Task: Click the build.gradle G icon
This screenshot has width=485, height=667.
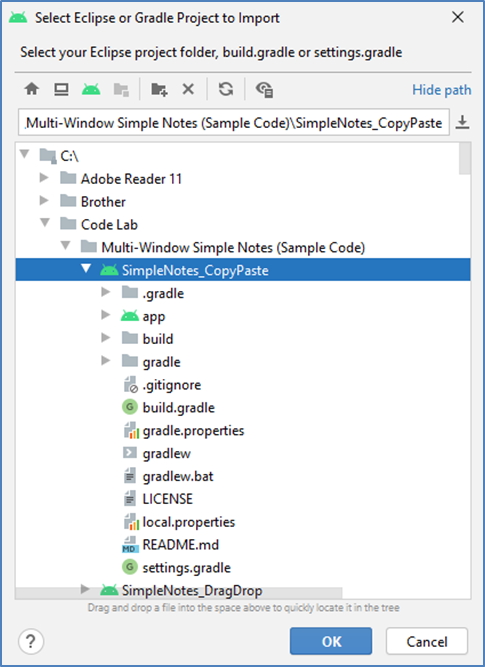Action: [x=130, y=407]
